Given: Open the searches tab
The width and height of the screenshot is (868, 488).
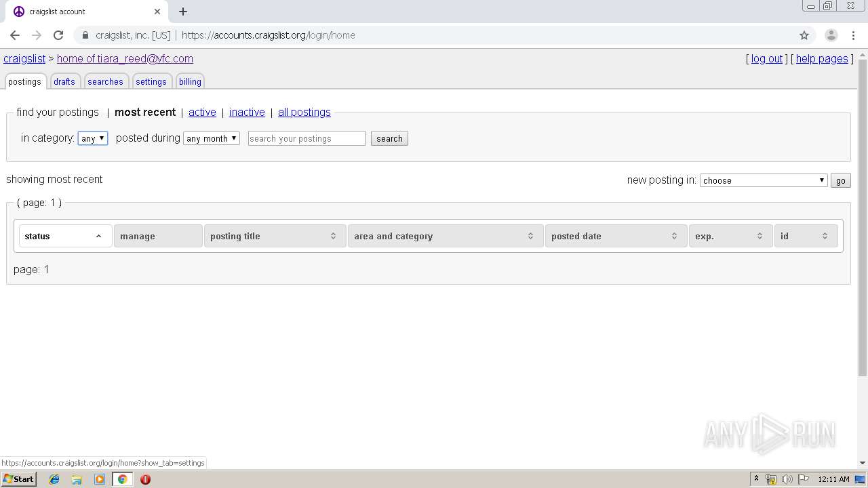Looking at the screenshot, I should click(x=105, y=81).
